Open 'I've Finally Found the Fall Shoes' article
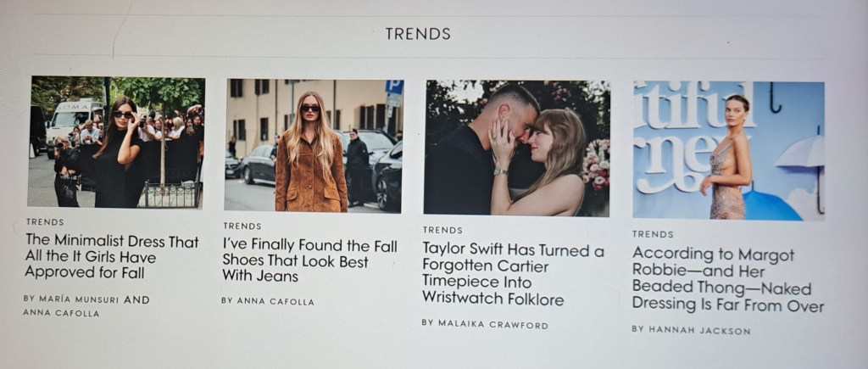The image size is (868, 369). (x=310, y=260)
